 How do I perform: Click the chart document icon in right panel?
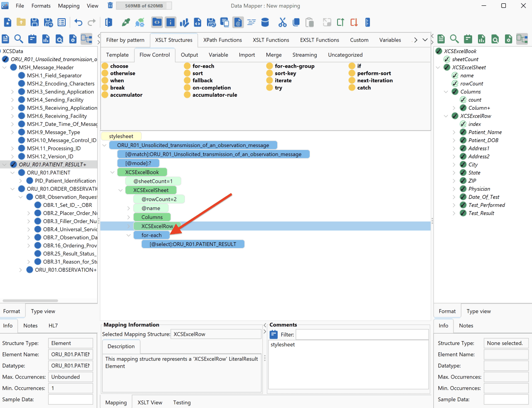pos(482,39)
